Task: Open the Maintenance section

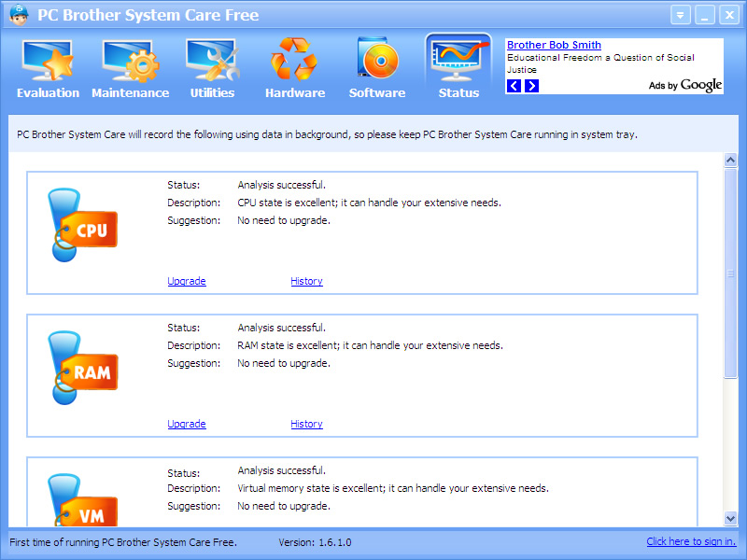Action: click(130, 67)
